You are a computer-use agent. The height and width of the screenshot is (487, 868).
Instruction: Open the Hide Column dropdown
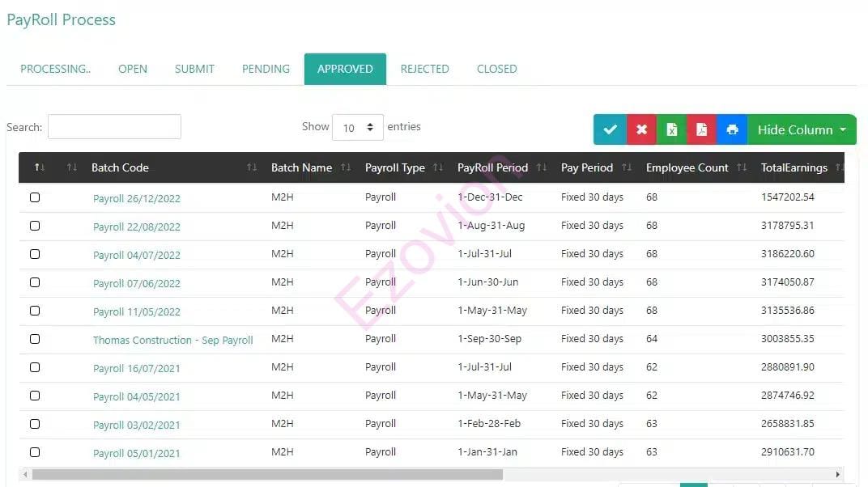[x=802, y=129]
